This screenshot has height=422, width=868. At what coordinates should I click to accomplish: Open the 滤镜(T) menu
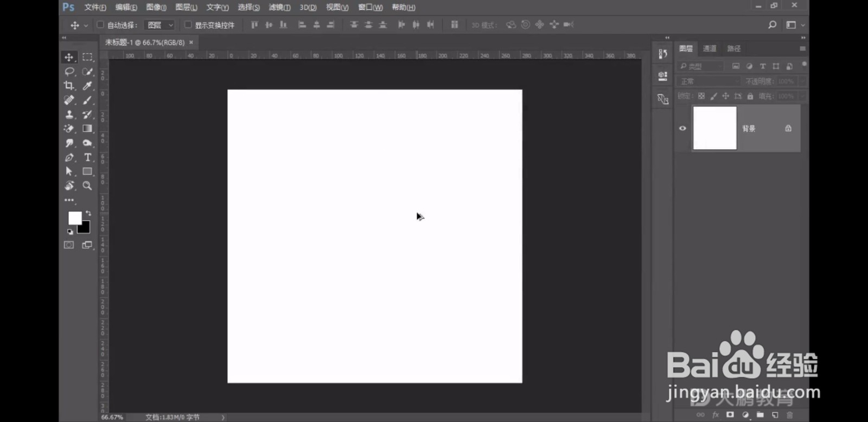click(279, 8)
